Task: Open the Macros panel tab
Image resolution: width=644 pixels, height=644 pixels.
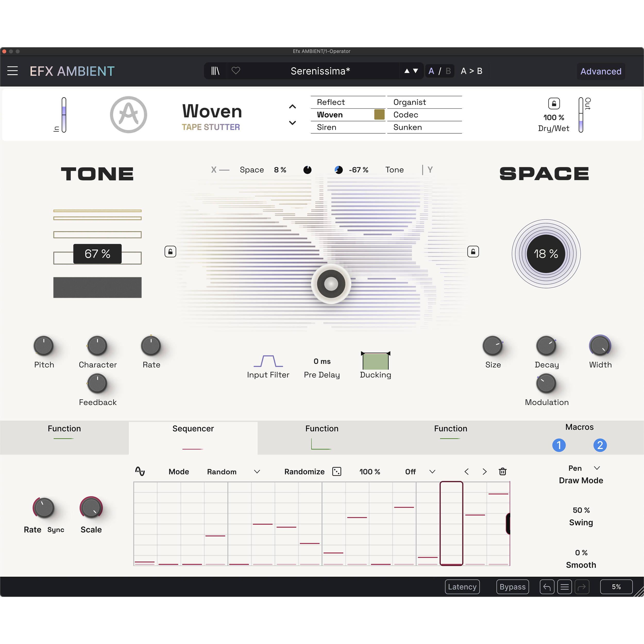Action: (579, 427)
